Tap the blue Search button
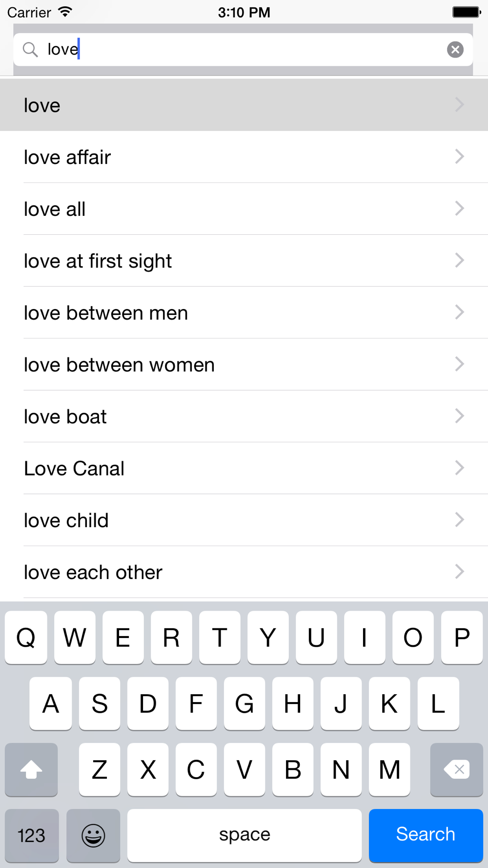The width and height of the screenshot is (488, 868). 426,835
